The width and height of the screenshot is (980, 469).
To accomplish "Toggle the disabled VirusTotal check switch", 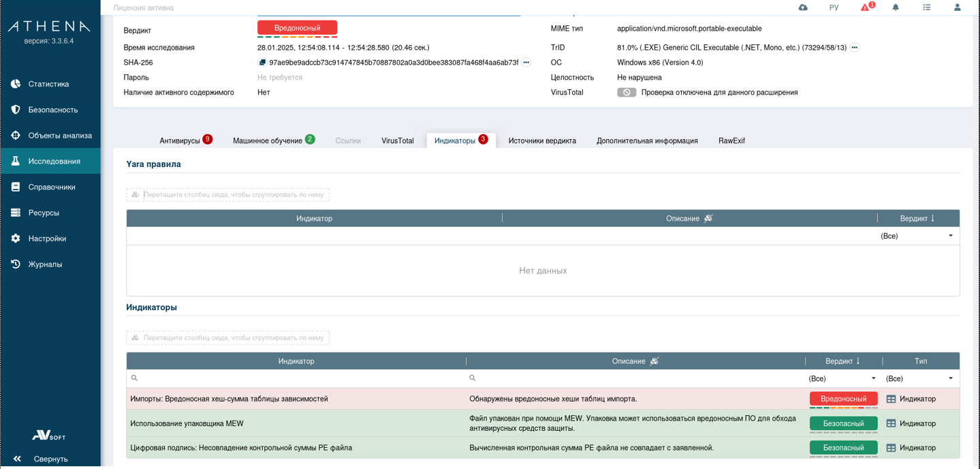I will coord(626,93).
